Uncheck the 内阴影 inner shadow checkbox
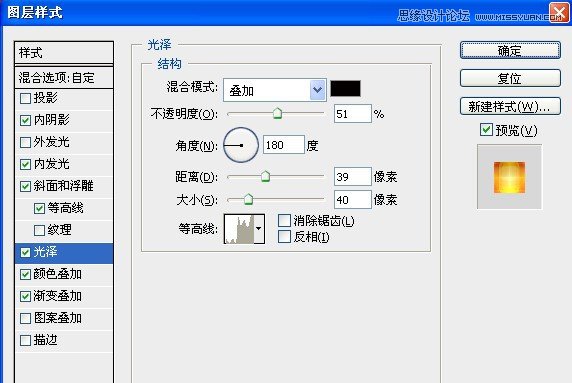 (25, 120)
